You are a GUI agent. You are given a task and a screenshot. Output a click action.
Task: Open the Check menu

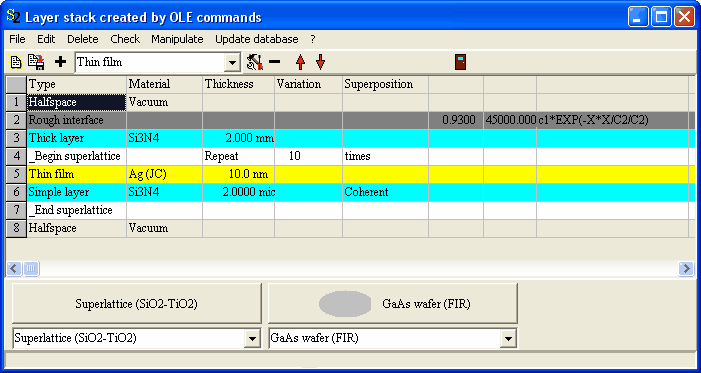[x=125, y=39]
